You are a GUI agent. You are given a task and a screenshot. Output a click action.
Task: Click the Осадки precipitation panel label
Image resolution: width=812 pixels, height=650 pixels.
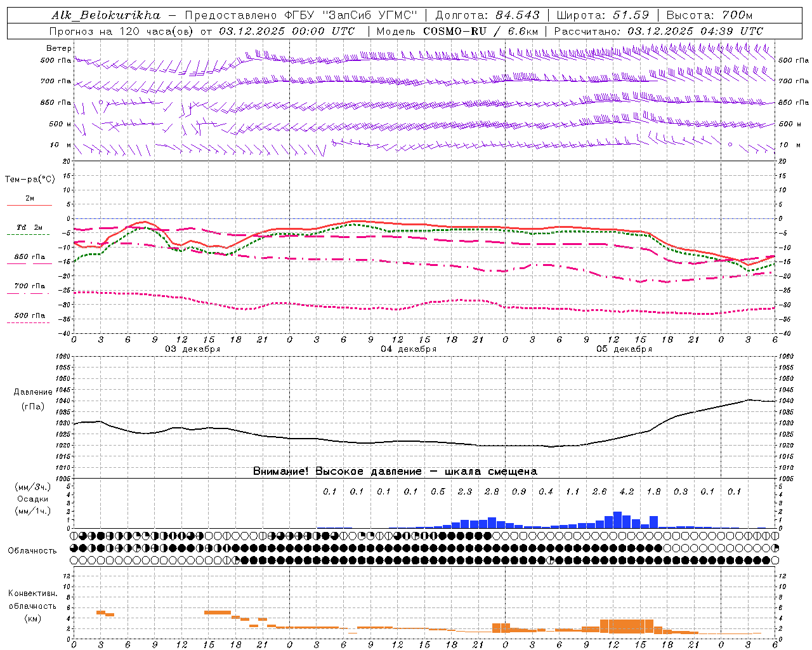tap(32, 499)
